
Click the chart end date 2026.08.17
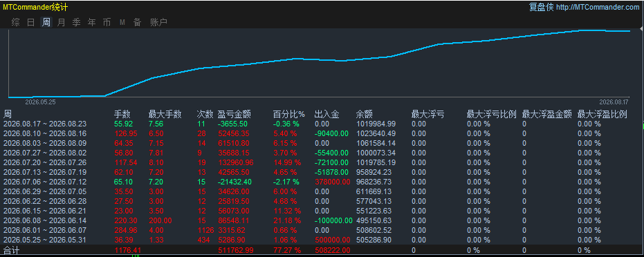pyautogui.click(x=614, y=102)
